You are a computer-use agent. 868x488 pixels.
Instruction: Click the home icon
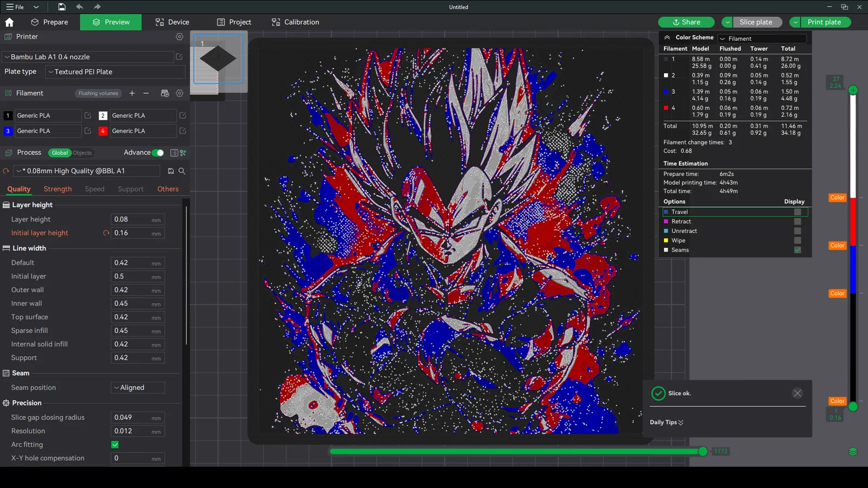tap(9, 22)
